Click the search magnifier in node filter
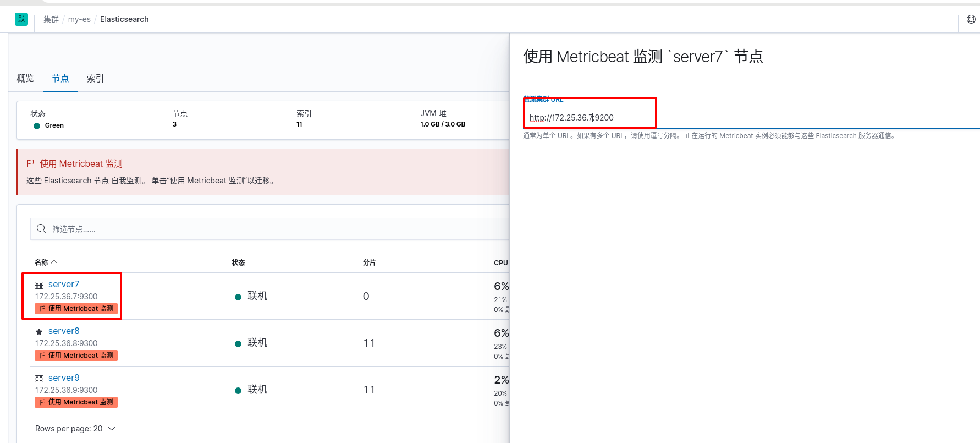Screen dimensions: 980x443 41,228
